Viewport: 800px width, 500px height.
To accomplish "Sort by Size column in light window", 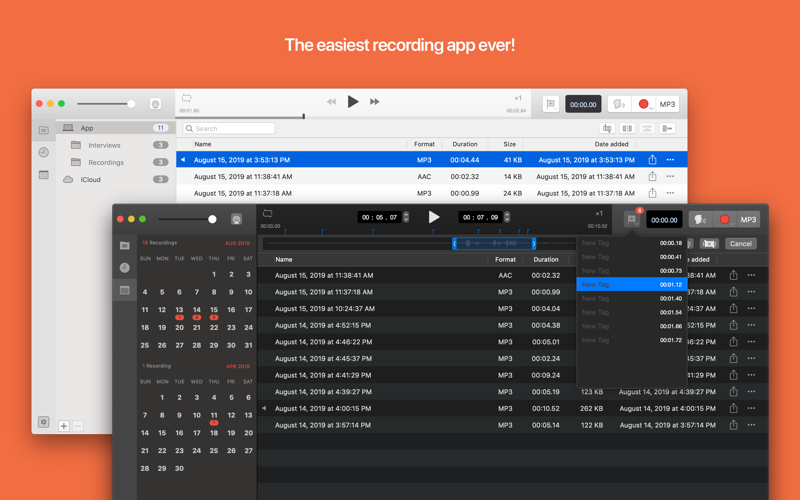I will point(509,144).
